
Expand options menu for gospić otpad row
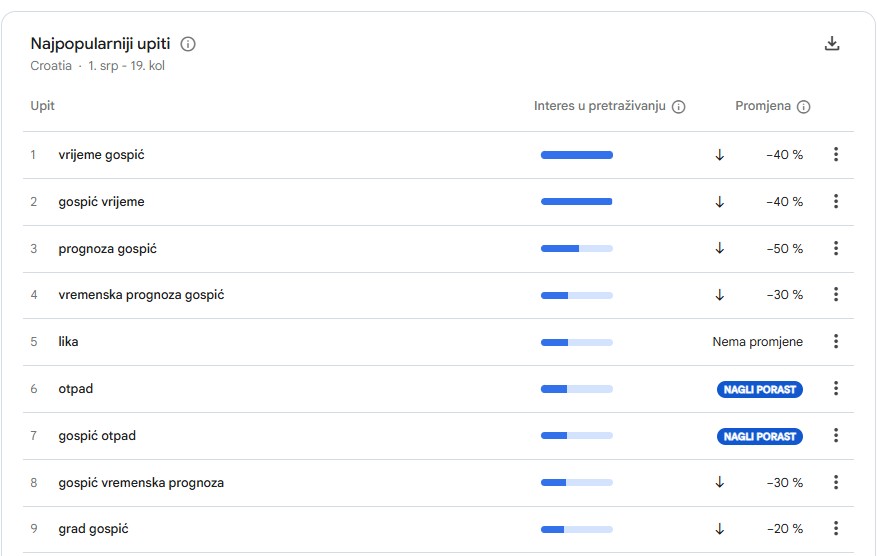click(x=836, y=435)
